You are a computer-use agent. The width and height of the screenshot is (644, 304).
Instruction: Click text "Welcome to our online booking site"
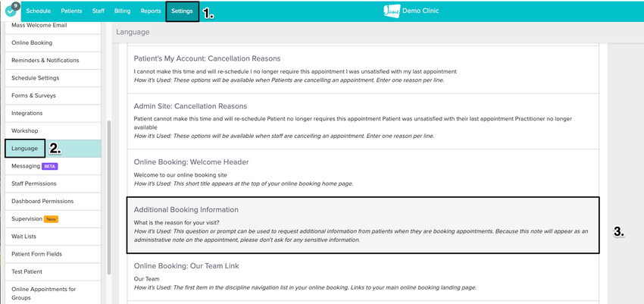(x=180, y=175)
